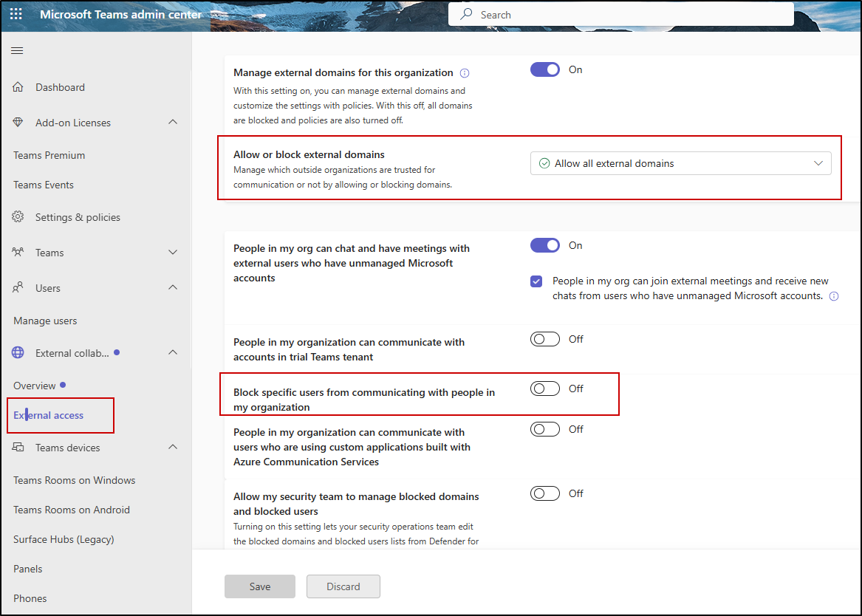Click 'Allow my security team to manage' heading
Viewport: 862px width, 616px height.
point(356,503)
